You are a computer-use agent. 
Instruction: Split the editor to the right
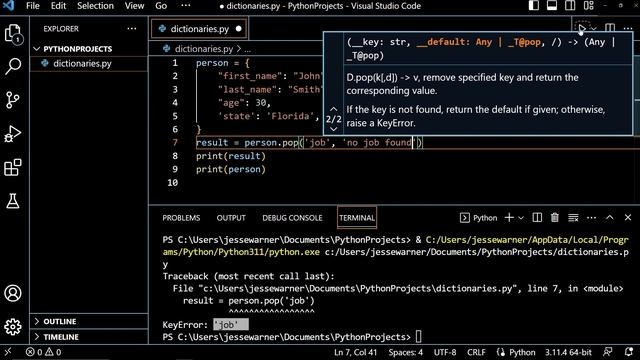610,28
